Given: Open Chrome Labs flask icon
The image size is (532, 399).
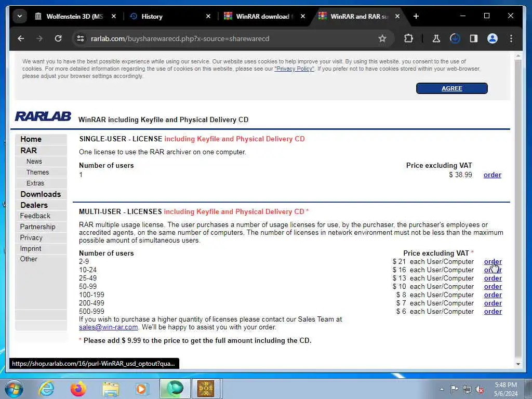Looking at the screenshot, I should [436, 38].
